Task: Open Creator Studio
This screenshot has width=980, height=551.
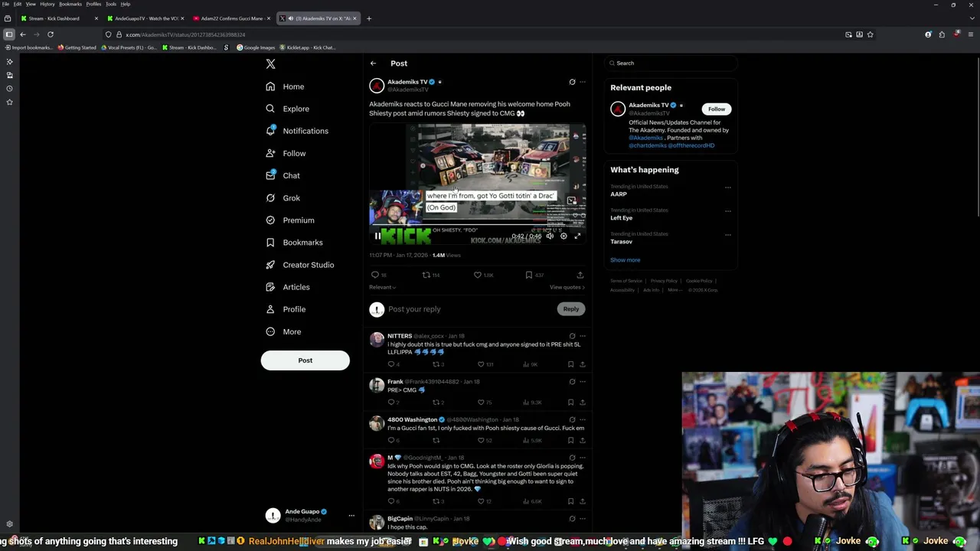Action: coord(299,265)
